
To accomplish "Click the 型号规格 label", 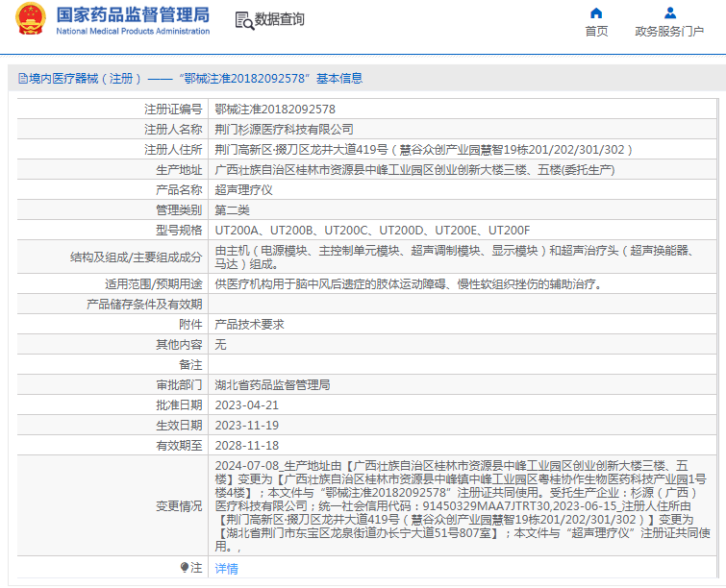I will click(x=179, y=231).
